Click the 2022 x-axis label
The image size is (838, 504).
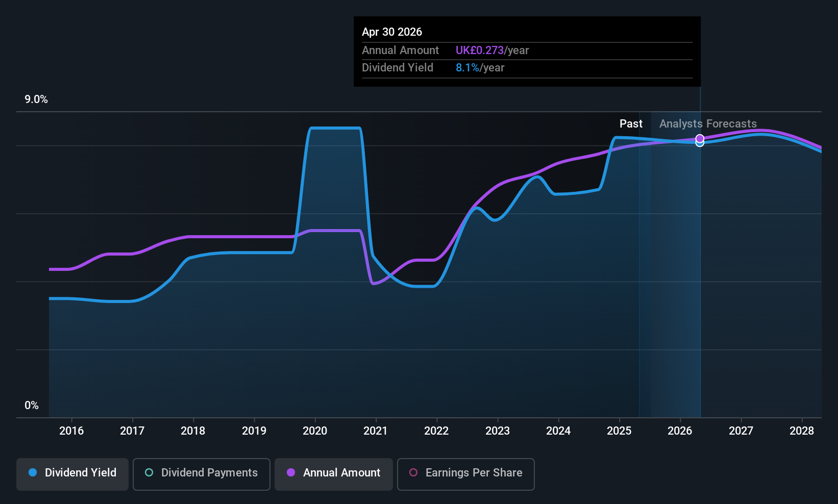tap(436, 431)
